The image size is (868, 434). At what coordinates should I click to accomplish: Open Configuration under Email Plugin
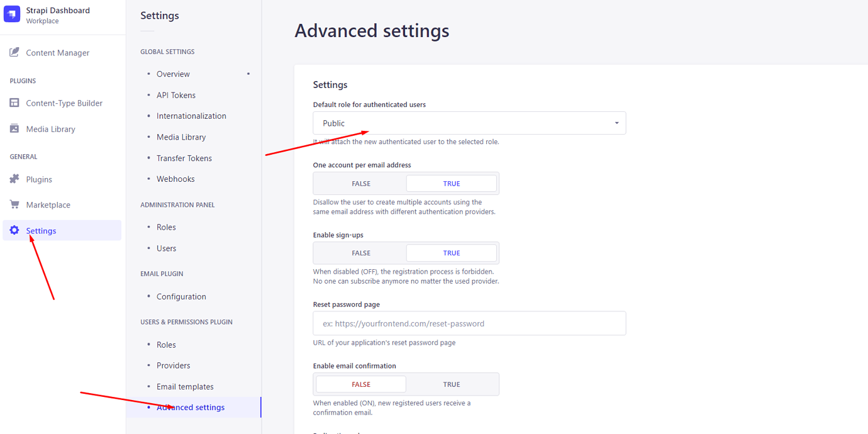coord(181,296)
